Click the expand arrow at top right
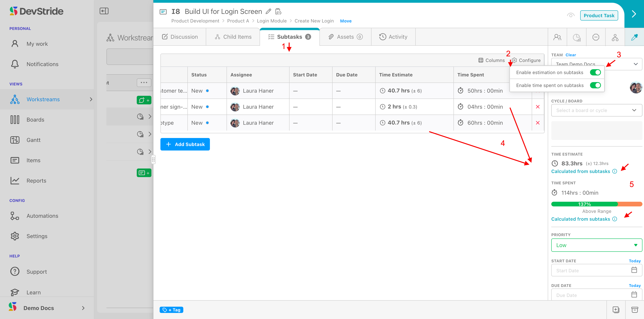 [x=634, y=14]
